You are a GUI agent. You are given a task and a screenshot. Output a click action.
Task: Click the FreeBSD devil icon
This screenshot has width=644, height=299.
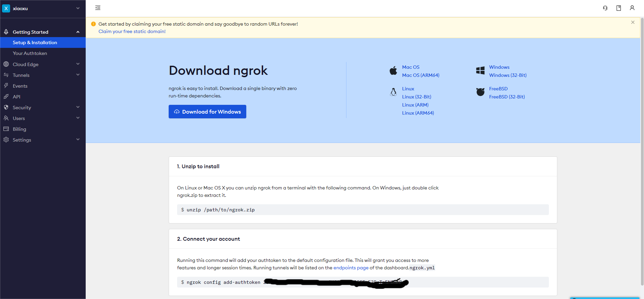coord(480,92)
